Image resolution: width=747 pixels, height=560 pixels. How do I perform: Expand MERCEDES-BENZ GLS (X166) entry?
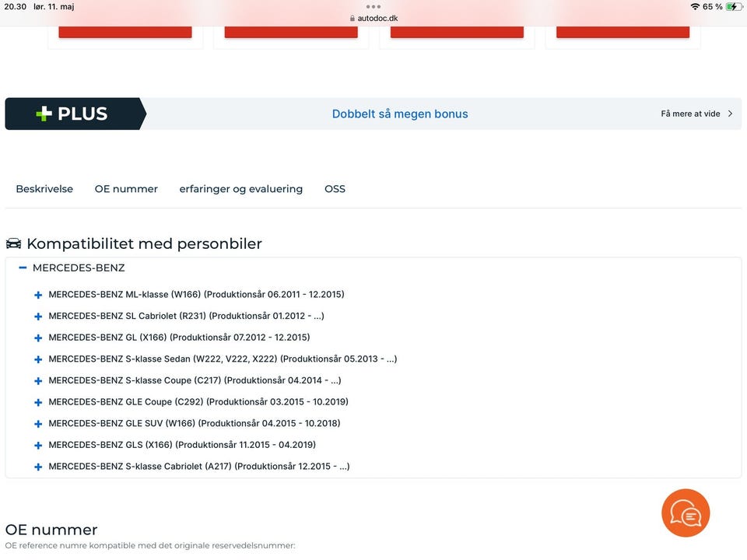[38, 445]
